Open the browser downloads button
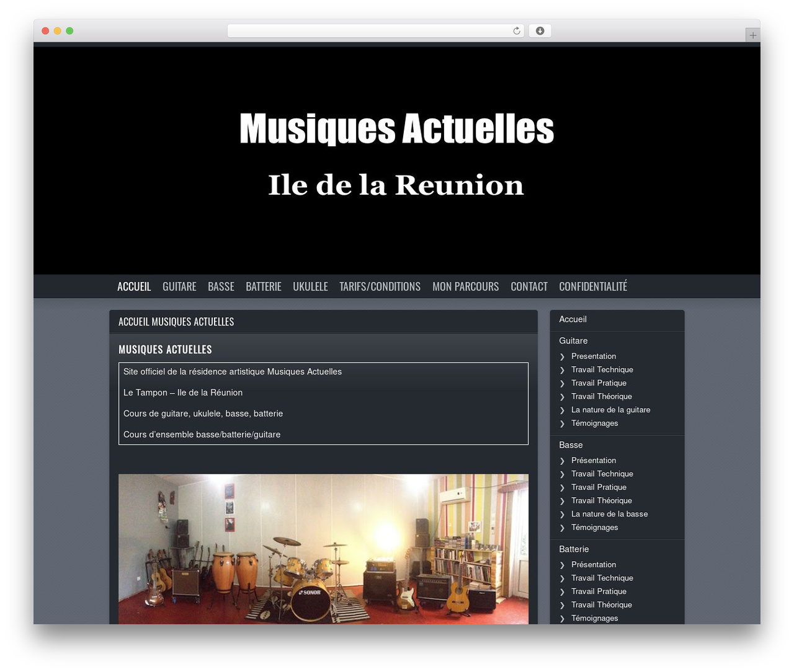This screenshot has width=794, height=672. 540,31
